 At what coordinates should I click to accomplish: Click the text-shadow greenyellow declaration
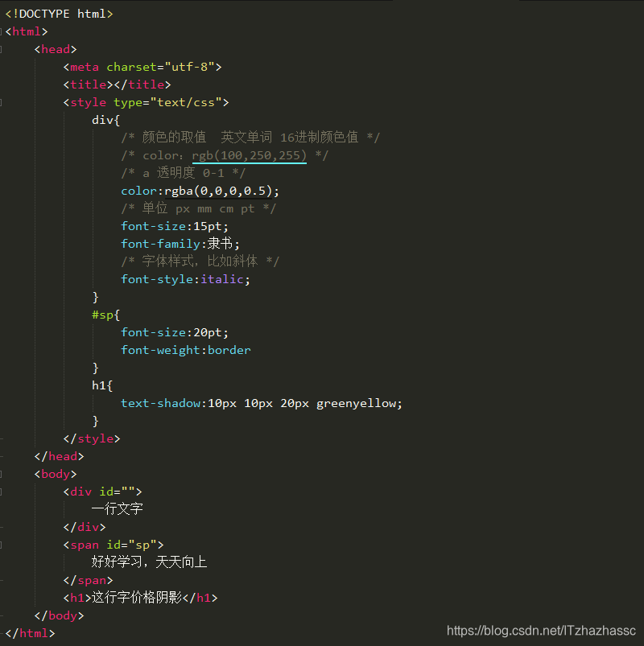point(262,404)
